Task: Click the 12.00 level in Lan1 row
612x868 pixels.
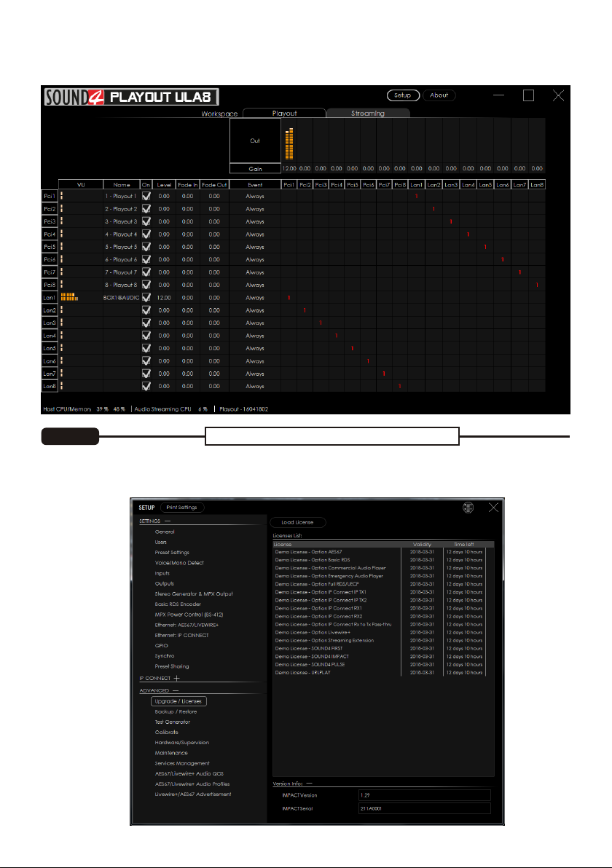Action: 164,298
